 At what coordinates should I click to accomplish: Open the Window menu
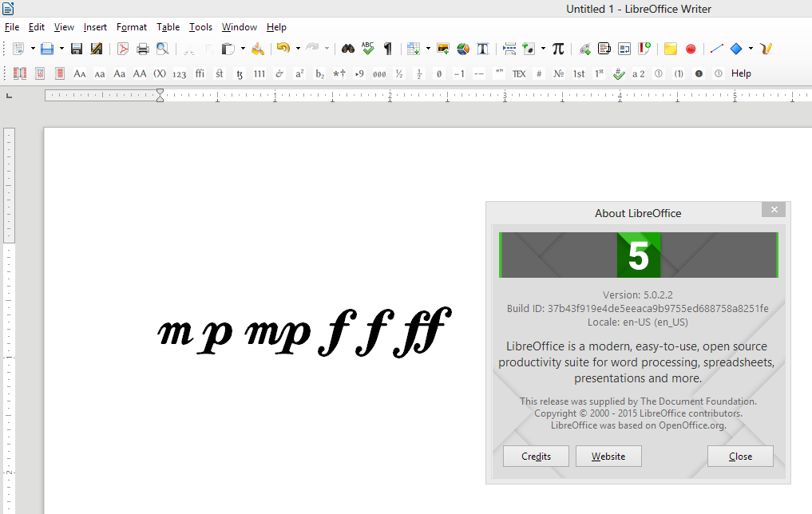[x=240, y=27]
